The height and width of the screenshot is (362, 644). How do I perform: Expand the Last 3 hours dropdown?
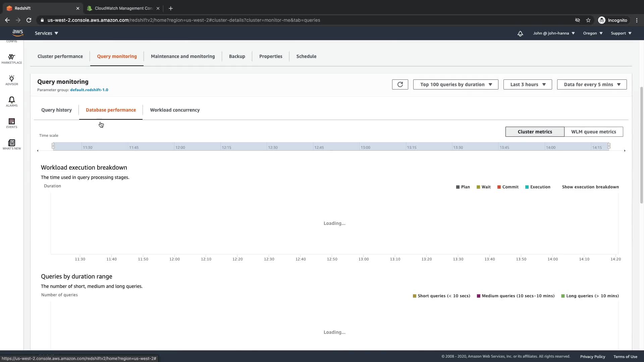527,84
